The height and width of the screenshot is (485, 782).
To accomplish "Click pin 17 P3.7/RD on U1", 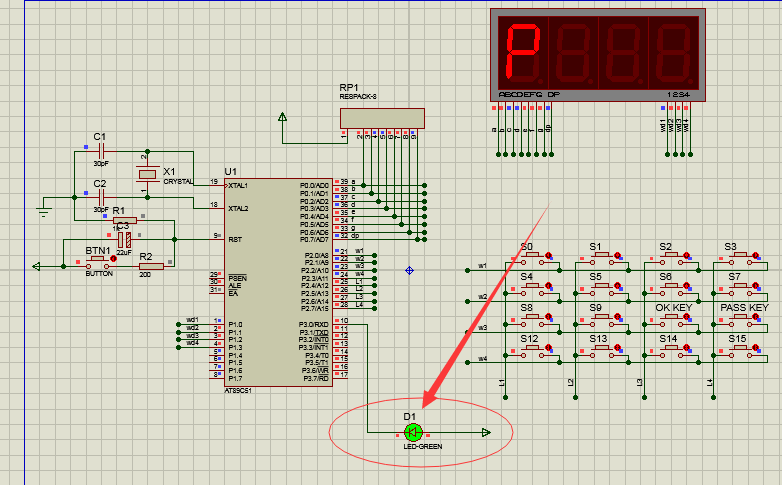I will [x=341, y=377].
